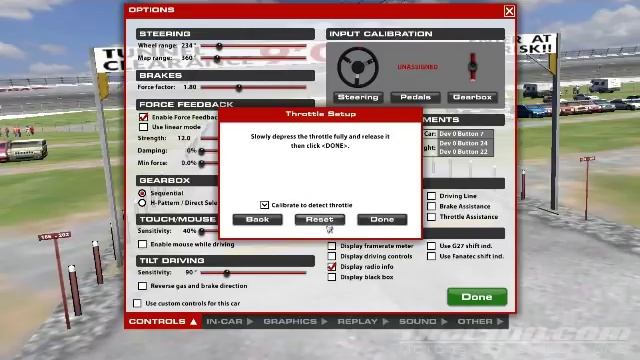The image size is (640, 360).
Task: Click Reset in Throttle Setup dialog
Action: point(320,220)
